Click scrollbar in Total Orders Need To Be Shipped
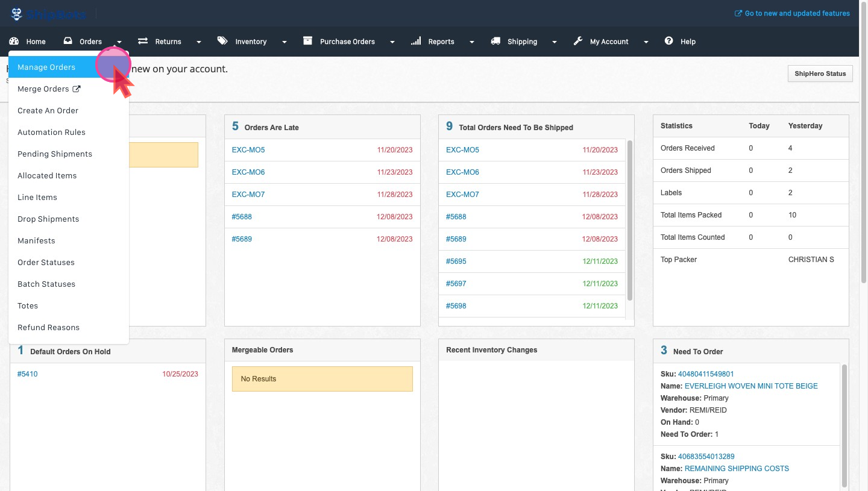 point(630,220)
